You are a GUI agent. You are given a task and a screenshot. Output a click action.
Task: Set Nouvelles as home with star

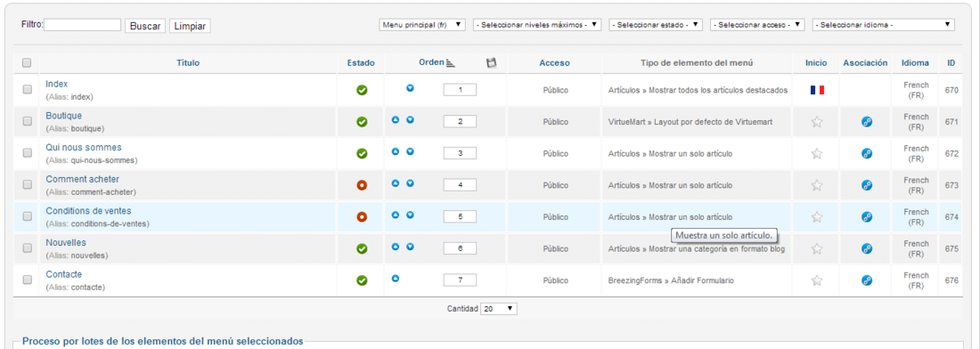point(816,248)
